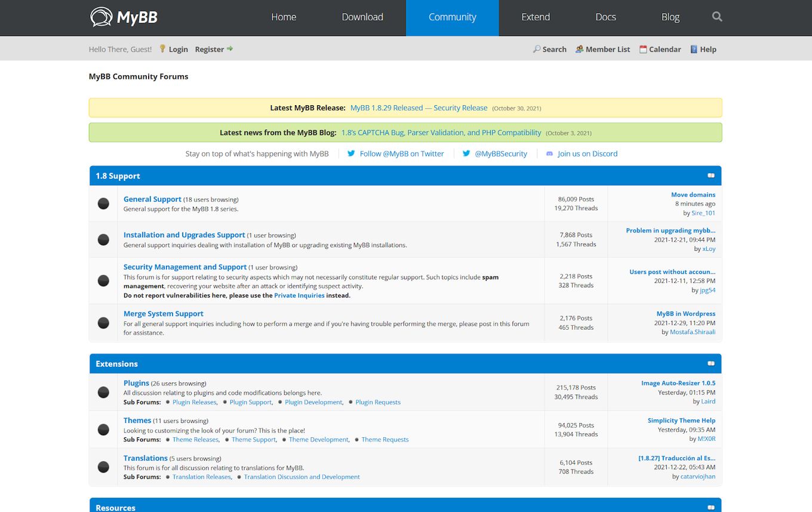Open the Theme Support sub forum
Image resolution: width=812 pixels, height=512 pixels.
coord(254,440)
